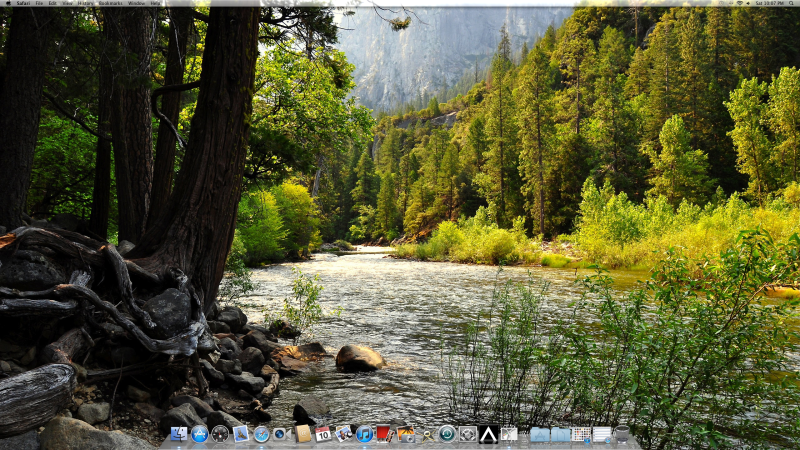800x450 pixels.
Task: Open the Safari application menu
Action: point(23,3)
